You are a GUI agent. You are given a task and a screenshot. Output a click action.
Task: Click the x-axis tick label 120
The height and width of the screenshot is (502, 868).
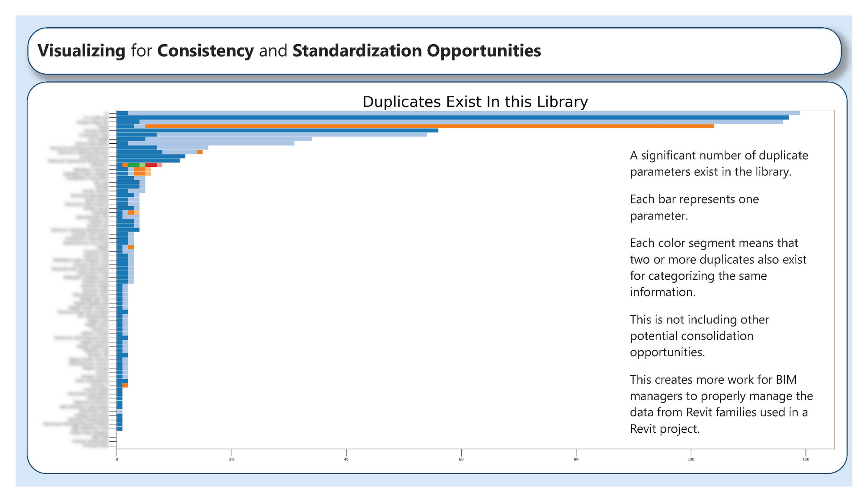[806, 459]
